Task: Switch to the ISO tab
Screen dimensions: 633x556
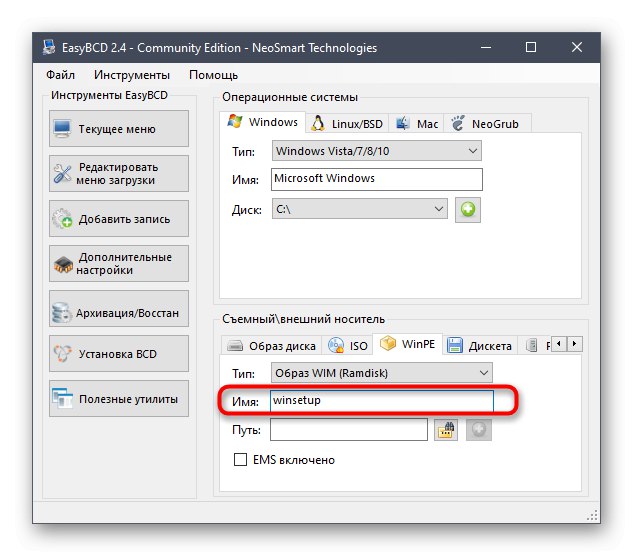Action: point(347,346)
